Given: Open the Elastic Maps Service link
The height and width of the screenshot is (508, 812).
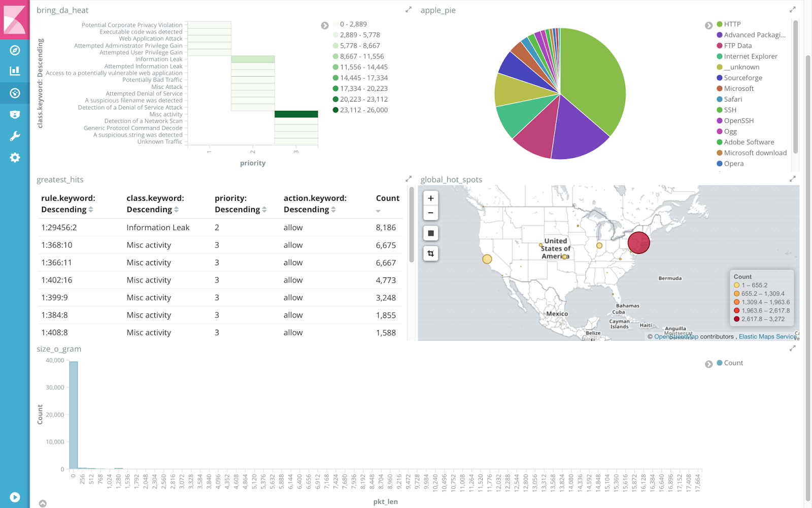Looking at the screenshot, I should [x=767, y=336].
